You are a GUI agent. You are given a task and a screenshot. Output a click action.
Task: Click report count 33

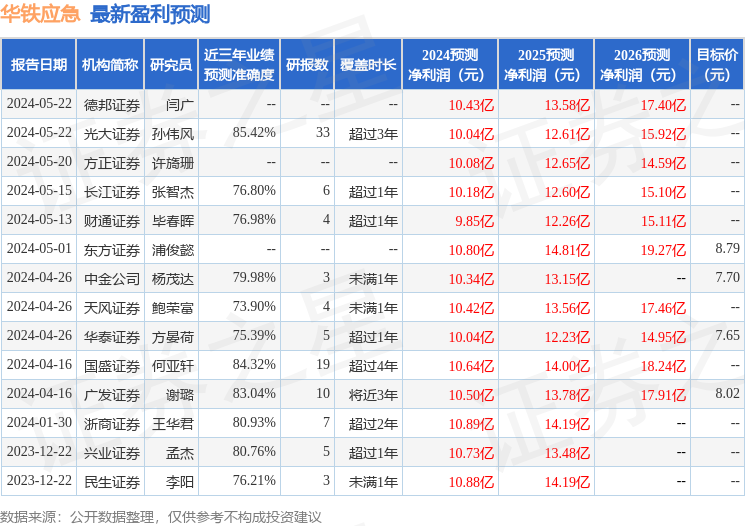(323, 133)
